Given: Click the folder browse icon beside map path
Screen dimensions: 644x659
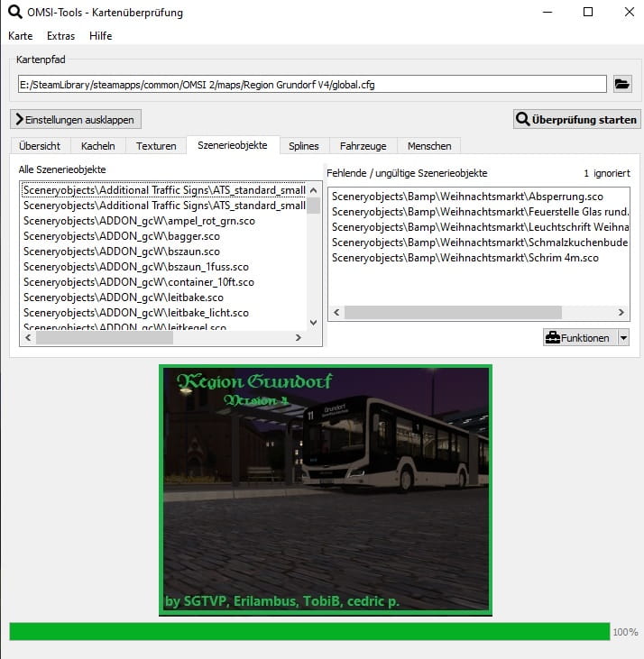Looking at the screenshot, I should pyautogui.click(x=622, y=84).
